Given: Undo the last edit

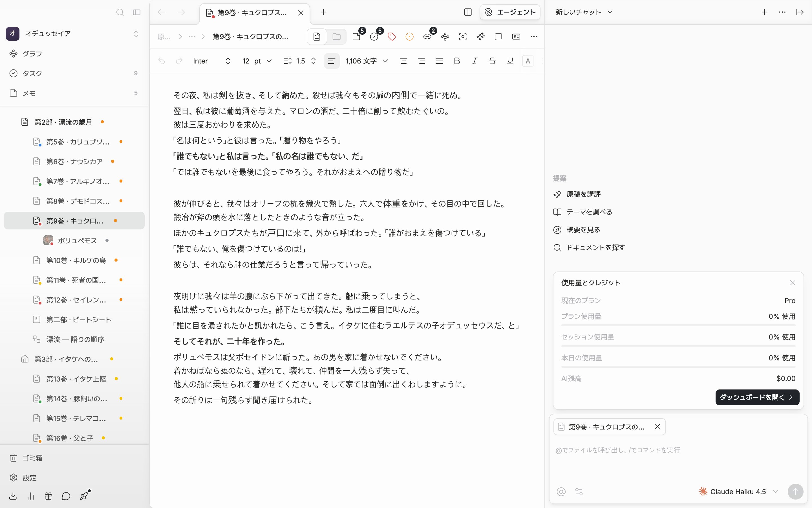Looking at the screenshot, I should pyautogui.click(x=162, y=61).
